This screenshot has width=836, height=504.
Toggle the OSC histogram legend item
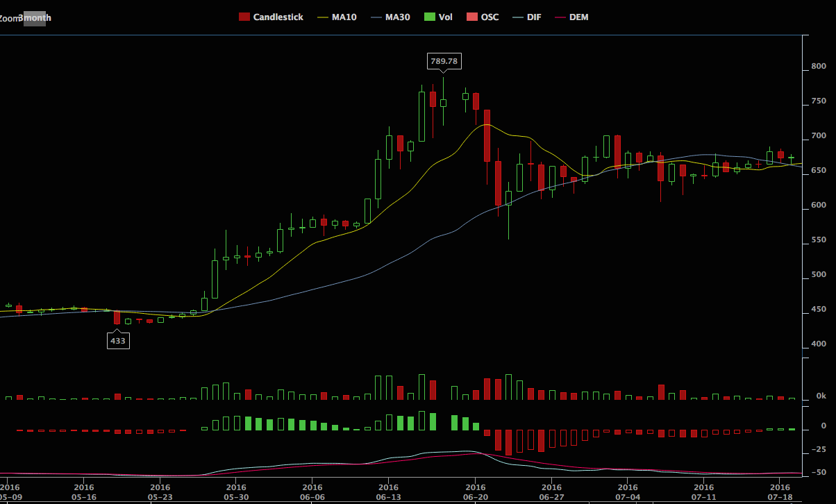pos(482,17)
